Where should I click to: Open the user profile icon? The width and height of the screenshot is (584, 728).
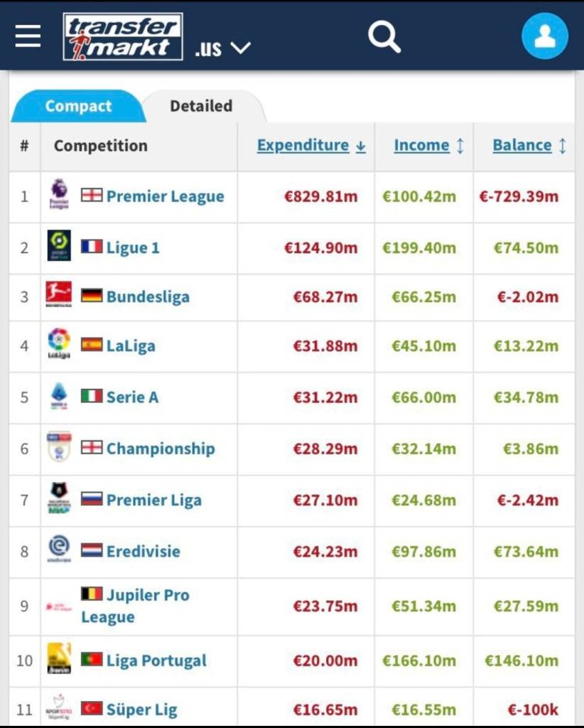coord(544,36)
